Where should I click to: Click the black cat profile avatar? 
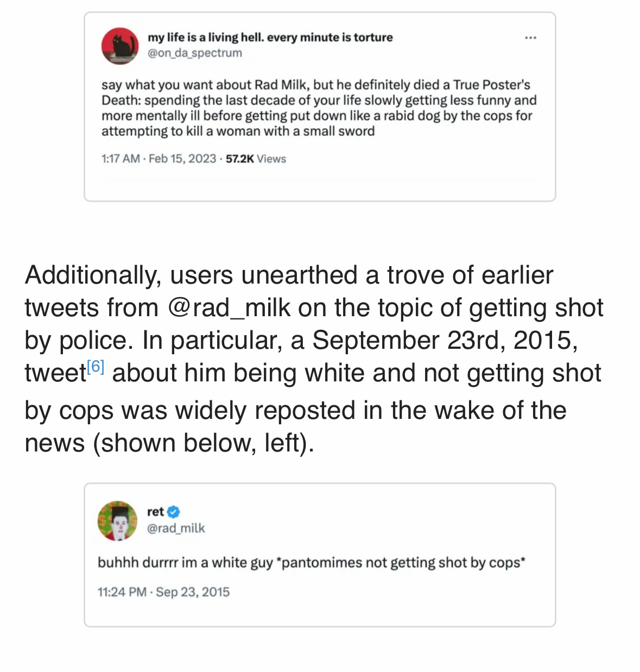[x=120, y=46]
